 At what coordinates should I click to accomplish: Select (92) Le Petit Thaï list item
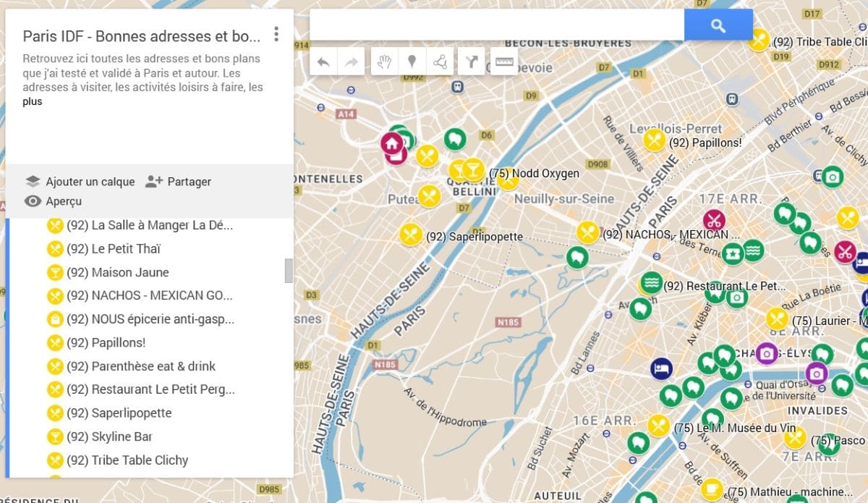pos(114,248)
